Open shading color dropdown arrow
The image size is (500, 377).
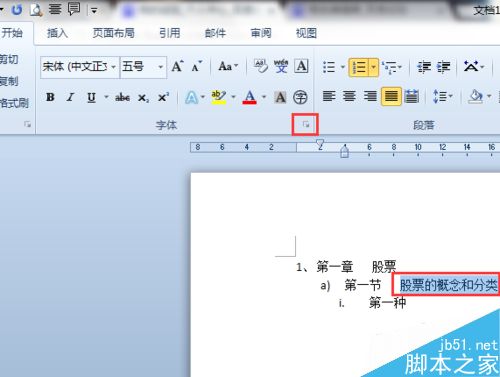click(489, 96)
